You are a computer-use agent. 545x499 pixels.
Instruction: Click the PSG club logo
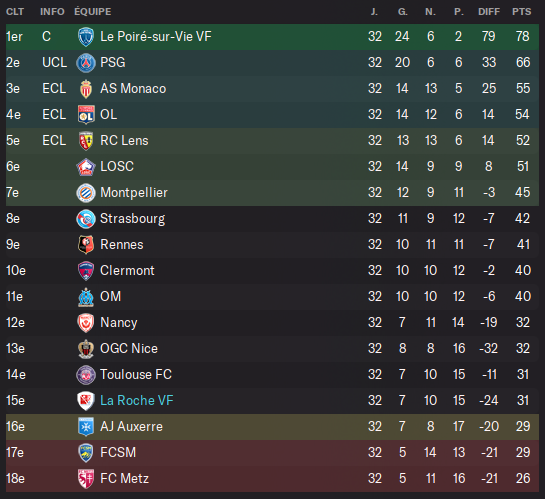(x=86, y=63)
